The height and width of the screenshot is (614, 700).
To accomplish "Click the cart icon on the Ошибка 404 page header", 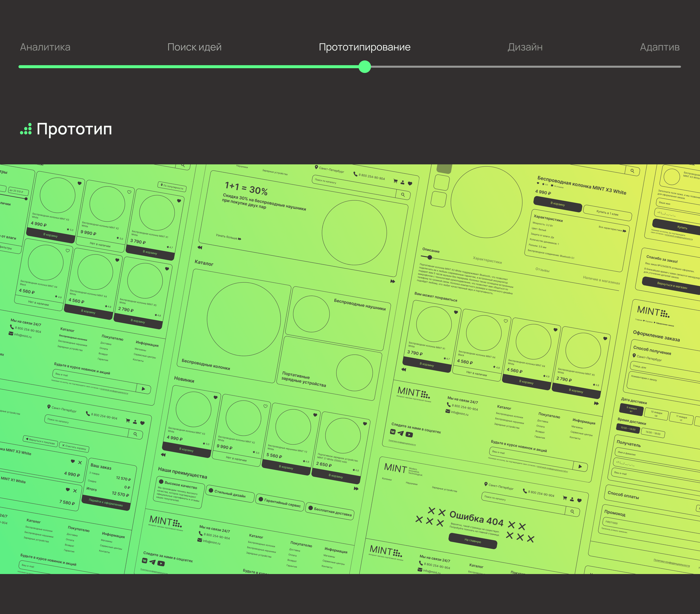I will click(x=565, y=498).
